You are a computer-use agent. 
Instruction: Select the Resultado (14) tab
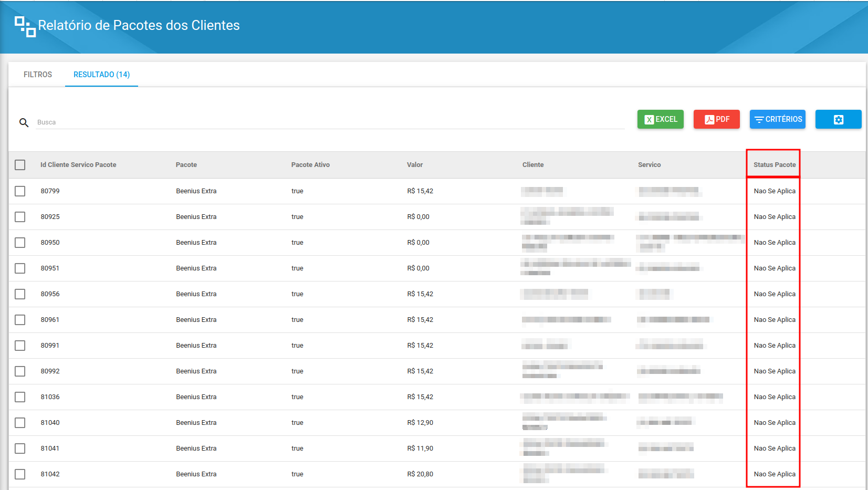[x=101, y=75]
